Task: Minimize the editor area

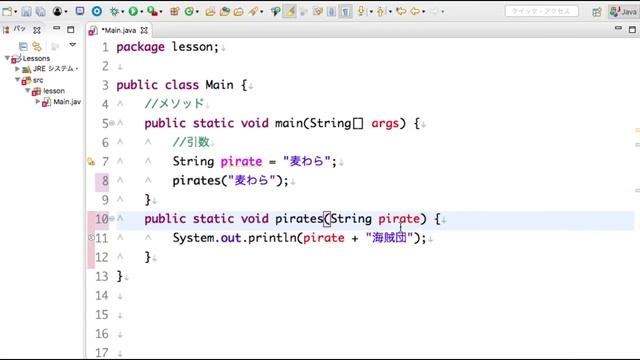Action: coord(618,28)
